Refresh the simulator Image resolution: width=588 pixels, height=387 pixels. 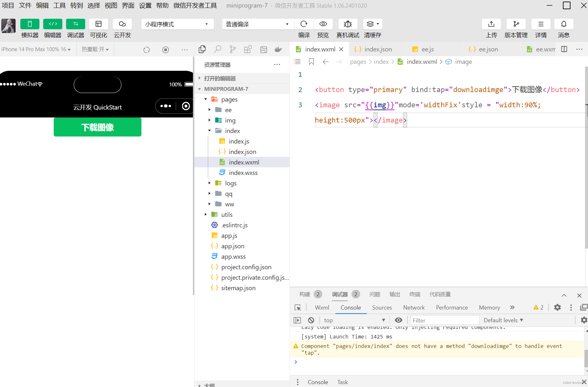[147, 50]
